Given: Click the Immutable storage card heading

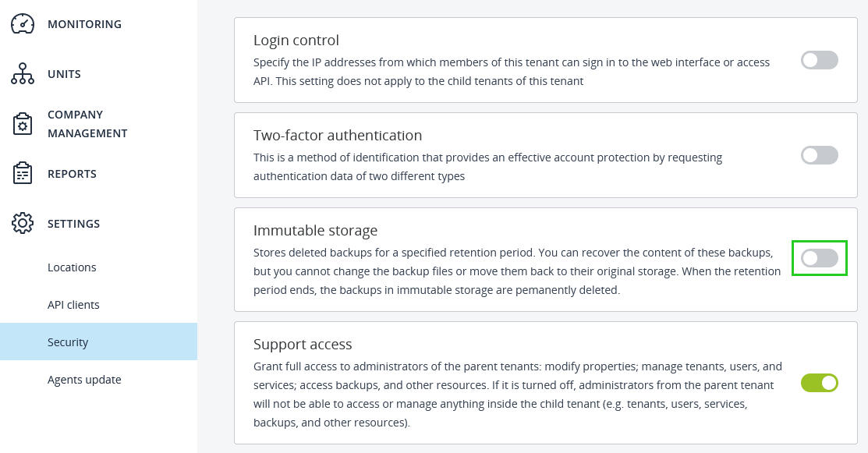Looking at the screenshot, I should click(x=315, y=231).
